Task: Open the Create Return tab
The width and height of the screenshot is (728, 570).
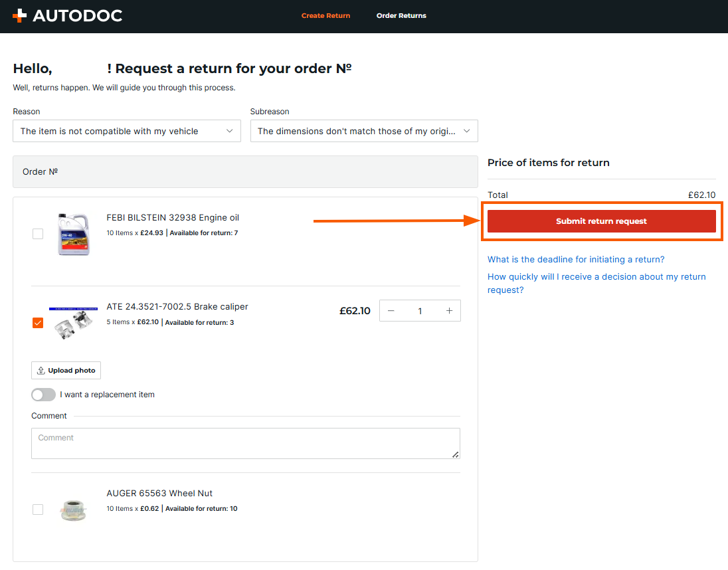Action: (325, 15)
